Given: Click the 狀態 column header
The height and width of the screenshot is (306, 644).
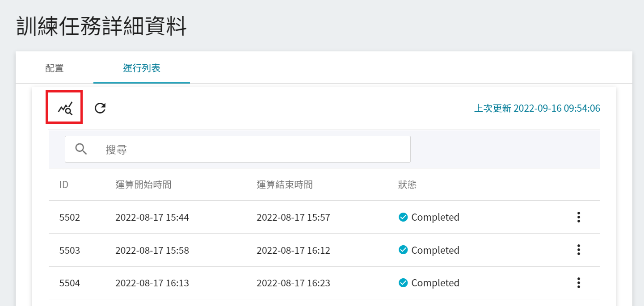Looking at the screenshot, I should 407,184.
